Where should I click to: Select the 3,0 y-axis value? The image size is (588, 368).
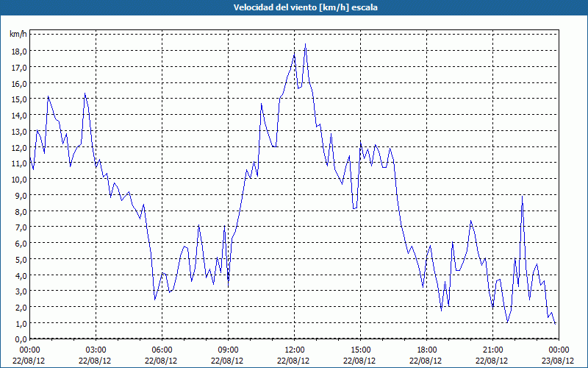pyautogui.click(x=21, y=291)
